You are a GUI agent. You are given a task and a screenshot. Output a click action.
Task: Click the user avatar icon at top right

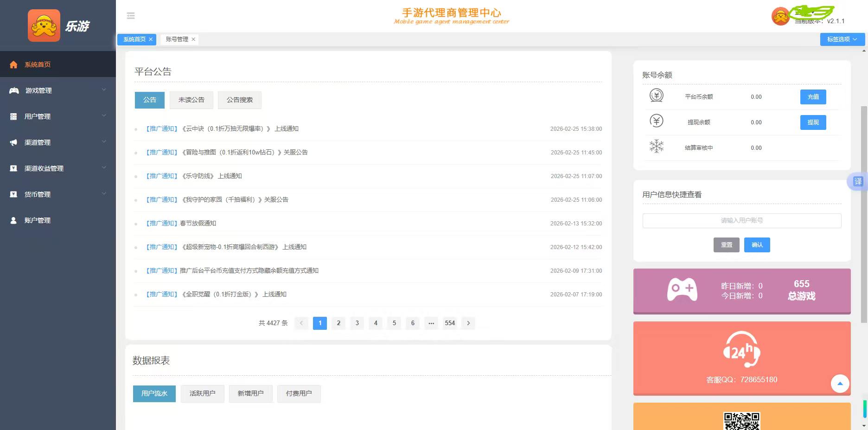click(779, 15)
